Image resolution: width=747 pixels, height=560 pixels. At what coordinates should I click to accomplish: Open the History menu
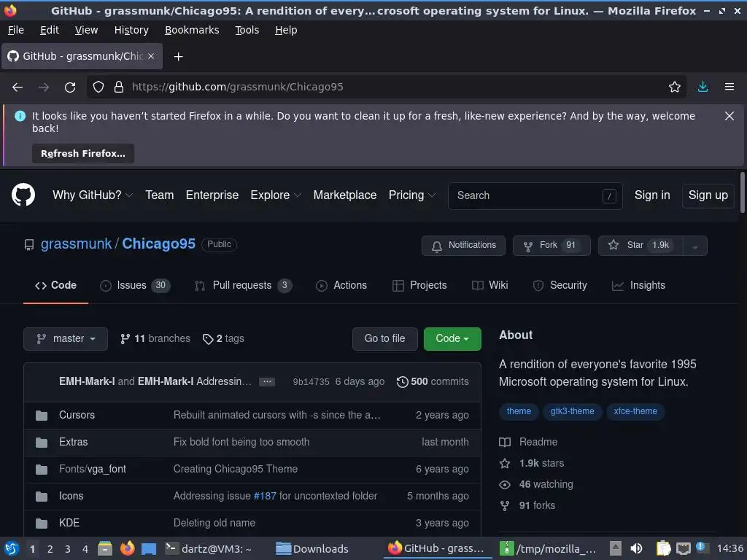coord(131,30)
